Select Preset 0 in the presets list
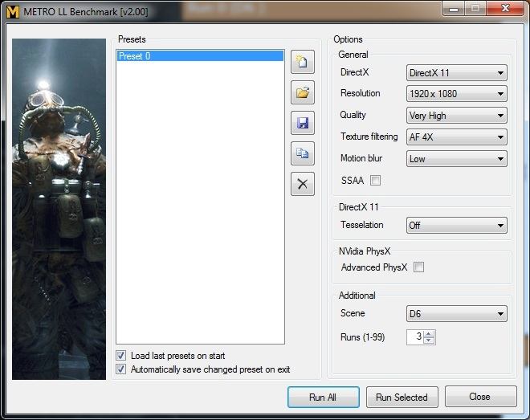Screen dimensions: 530x420 (200, 55)
